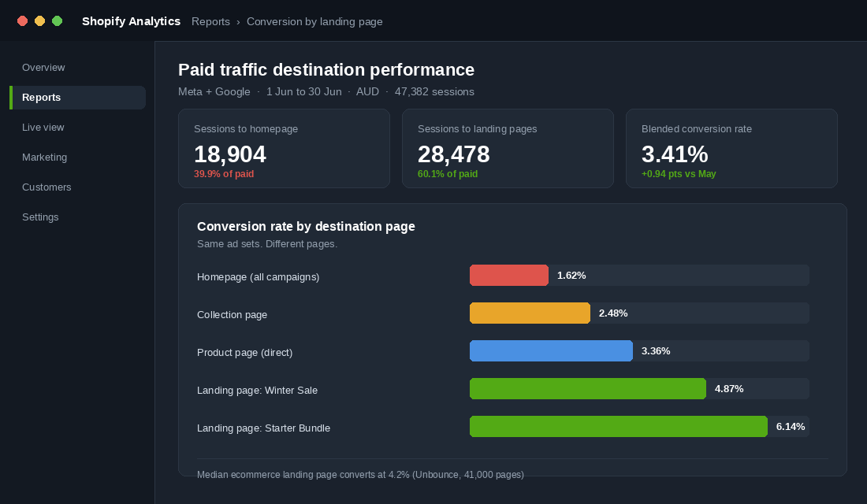
Task: Click the blue Product page bar
Action: [x=551, y=351]
